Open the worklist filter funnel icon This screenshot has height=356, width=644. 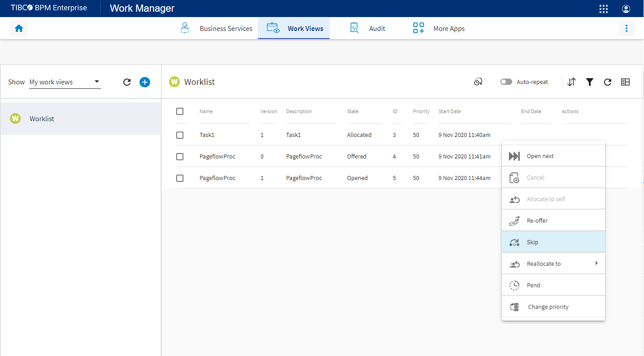pyautogui.click(x=590, y=82)
